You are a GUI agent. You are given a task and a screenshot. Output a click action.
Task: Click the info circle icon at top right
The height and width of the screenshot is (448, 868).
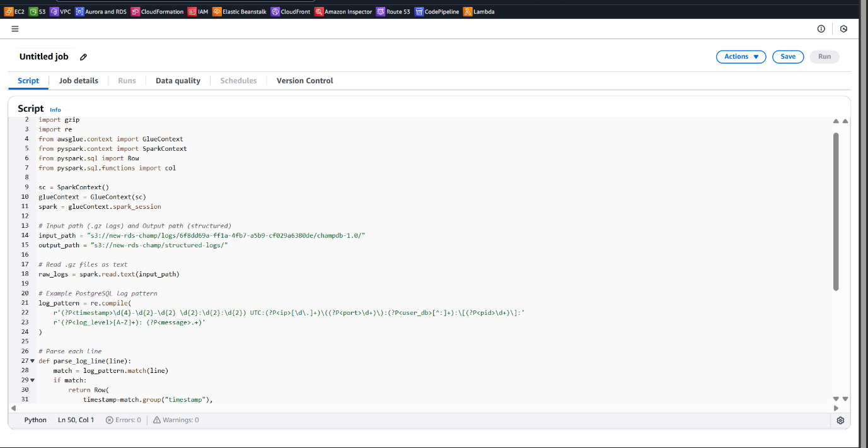(821, 29)
